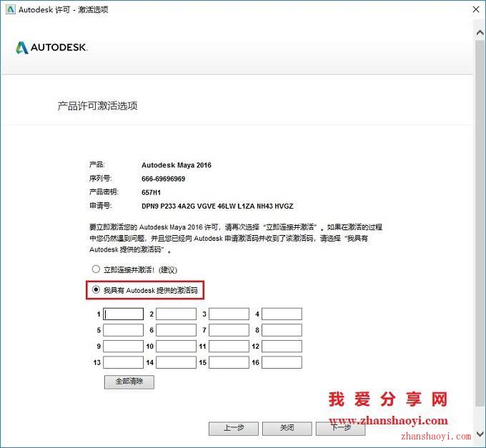Select 我具有 Autodesk 提供的激活码 radio option
Screen dimensions: 486x448
point(96,290)
